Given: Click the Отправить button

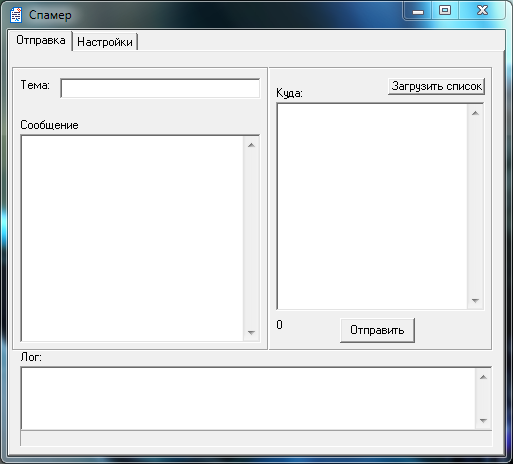Looking at the screenshot, I should pyautogui.click(x=377, y=330).
